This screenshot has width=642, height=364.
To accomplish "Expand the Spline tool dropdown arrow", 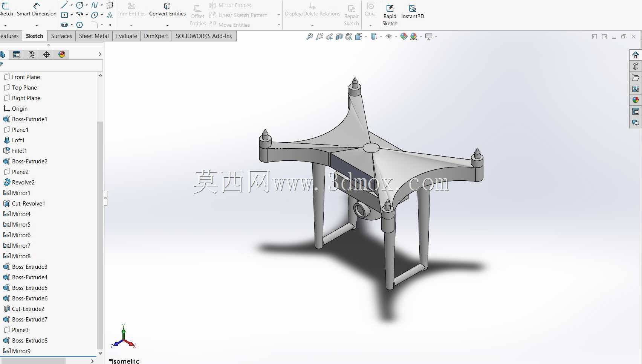I will click(102, 5).
